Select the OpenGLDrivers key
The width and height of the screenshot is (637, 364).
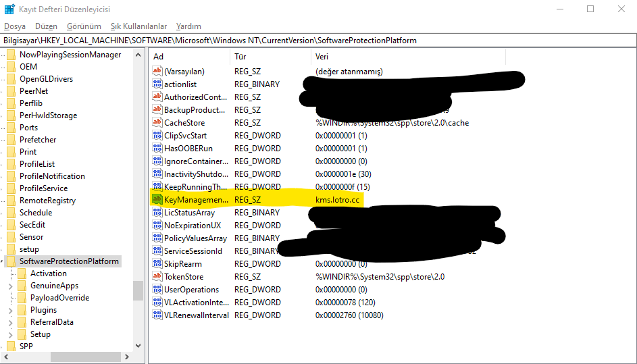coord(47,79)
